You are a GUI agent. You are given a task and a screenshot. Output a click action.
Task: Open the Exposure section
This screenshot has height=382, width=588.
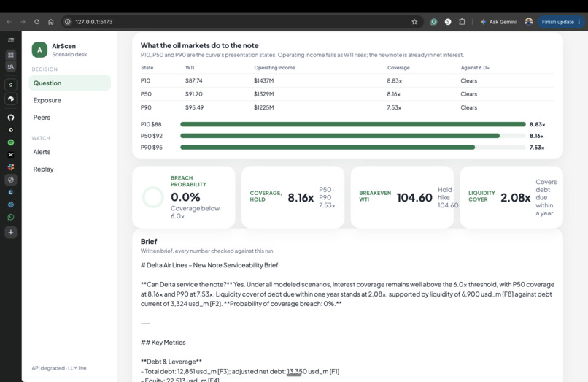click(47, 100)
